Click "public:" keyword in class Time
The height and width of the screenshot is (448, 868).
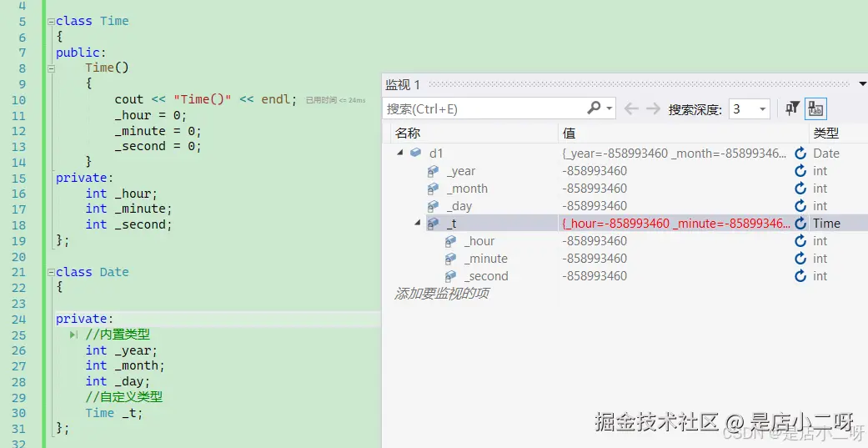81,53
